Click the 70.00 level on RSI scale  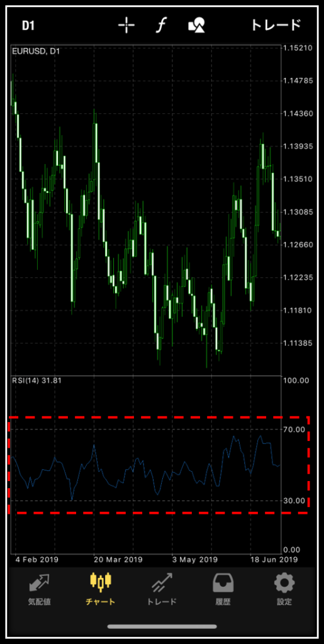(295, 429)
